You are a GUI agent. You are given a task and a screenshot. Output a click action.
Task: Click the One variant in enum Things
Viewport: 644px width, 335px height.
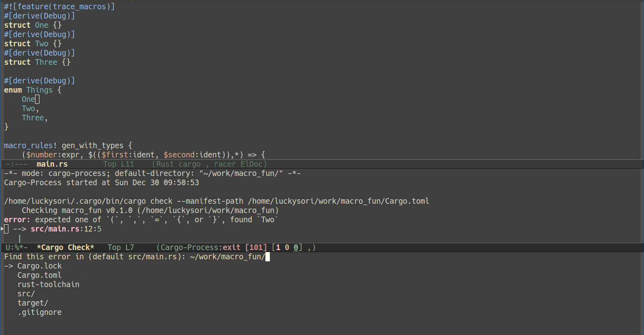[x=28, y=99]
